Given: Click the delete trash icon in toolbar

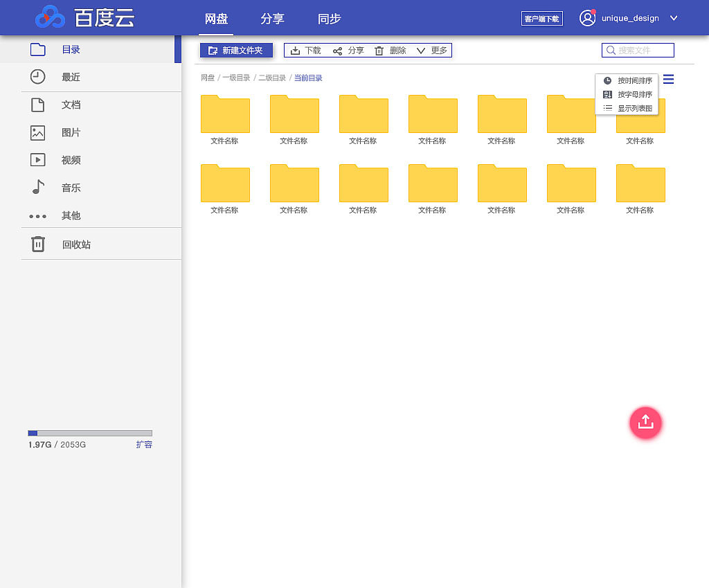Looking at the screenshot, I should pyautogui.click(x=379, y=51).
